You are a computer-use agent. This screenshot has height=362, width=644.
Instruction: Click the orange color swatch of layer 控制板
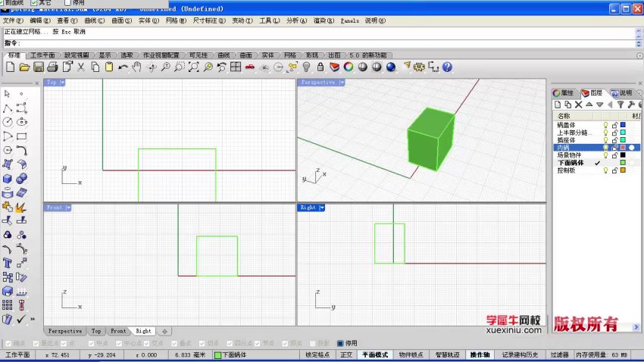coord(623,170)
